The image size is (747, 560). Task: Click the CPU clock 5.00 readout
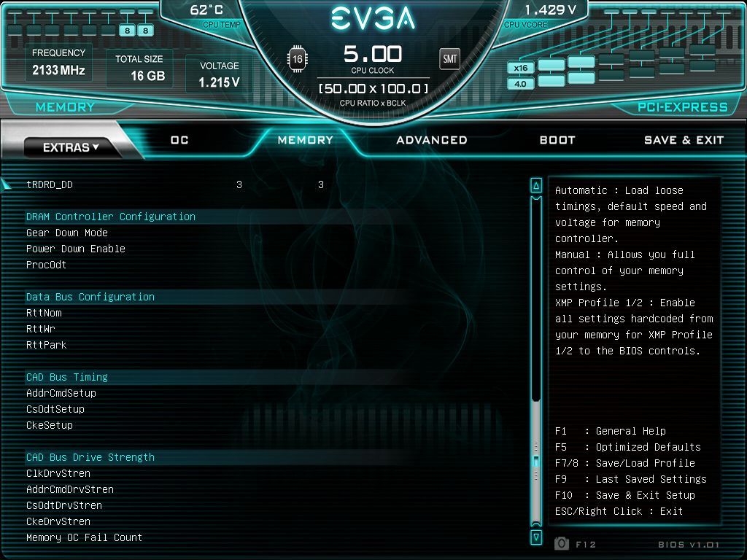click(373, 54)
